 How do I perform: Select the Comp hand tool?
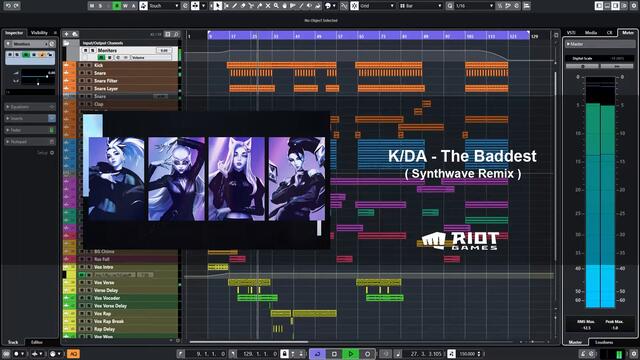284,6
